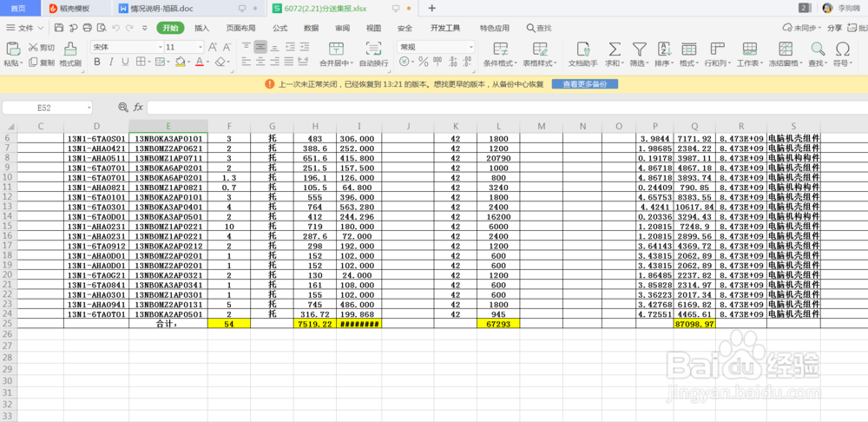Image resolution: width=868 pixels, height=422 pixels.
Task: Switch to the 数据 ribbon tab
Action: click(x=311, y=28)
